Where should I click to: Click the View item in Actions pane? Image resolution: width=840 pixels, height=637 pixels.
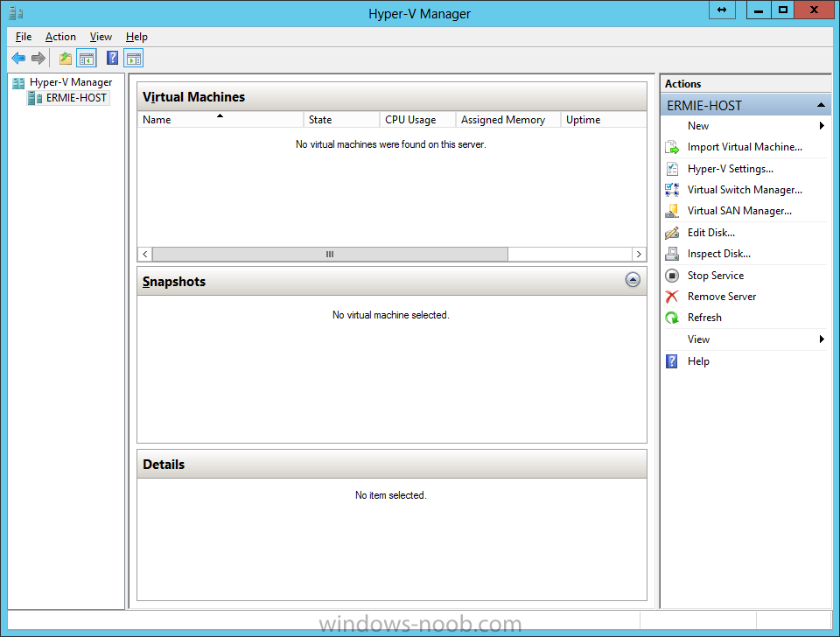click(x=698, y=339)
